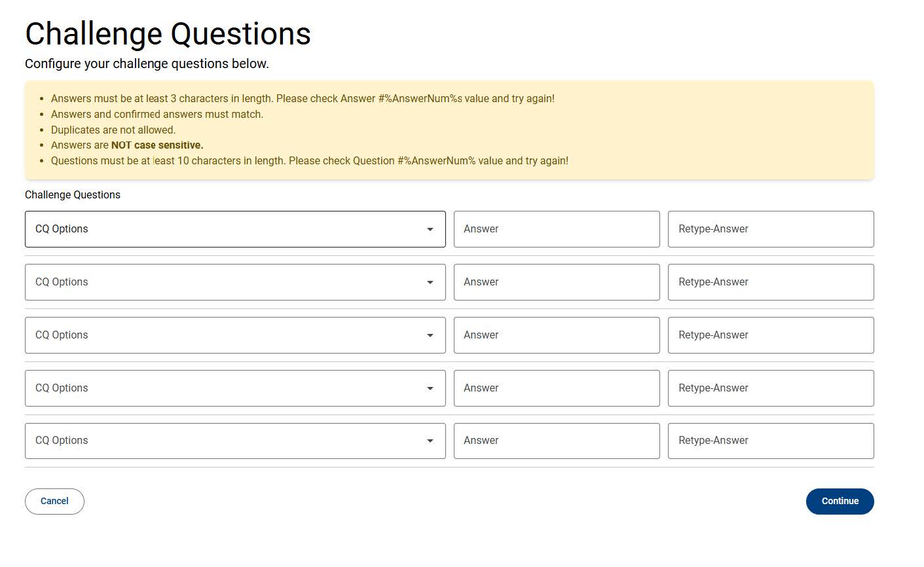This screenshot has width=924, height=567.
Task: Select the Answer field in the first row
Action: [x=556, y=229]
